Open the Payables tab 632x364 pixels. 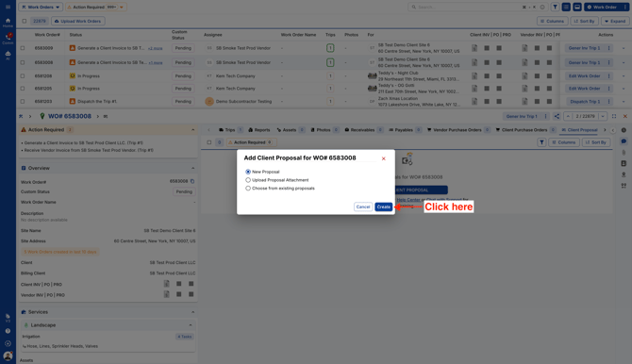click(405, 130)
